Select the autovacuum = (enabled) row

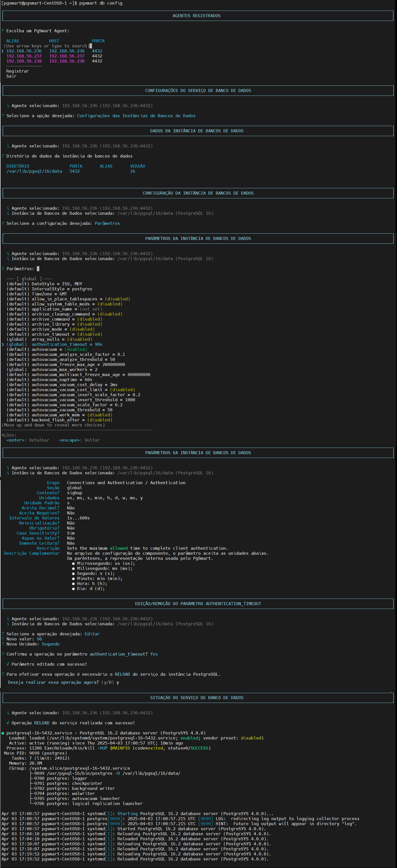[x=47, y=349]
